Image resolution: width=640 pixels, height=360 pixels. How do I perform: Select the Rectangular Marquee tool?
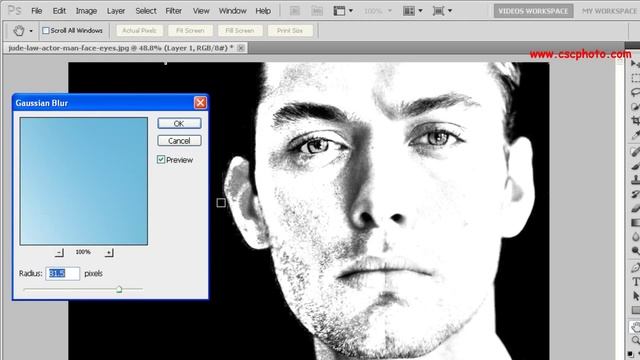(x=635, y=78)
